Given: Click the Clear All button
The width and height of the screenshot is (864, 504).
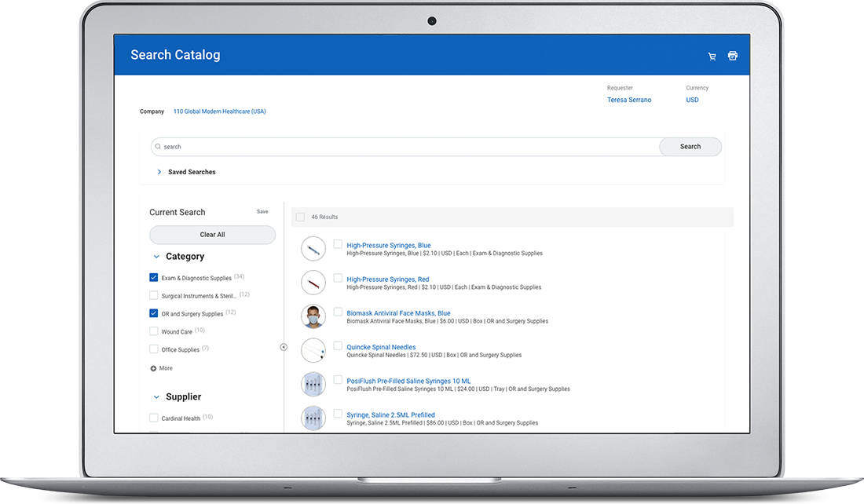Looking at the screenshot, I should [212, 235].
